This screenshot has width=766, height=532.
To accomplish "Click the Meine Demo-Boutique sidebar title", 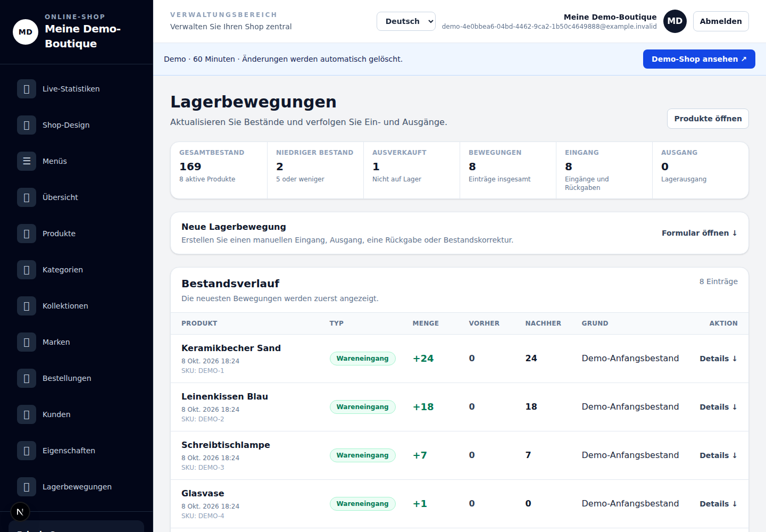I will (83, 36).
